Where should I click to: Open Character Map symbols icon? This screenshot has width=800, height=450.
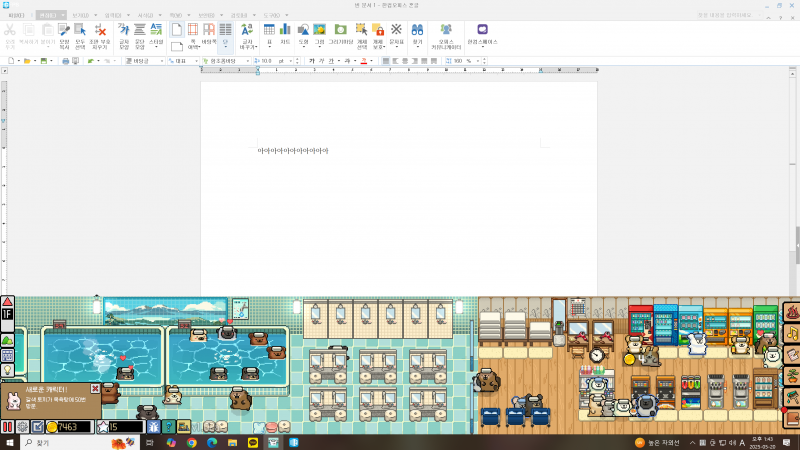[396, 30]
